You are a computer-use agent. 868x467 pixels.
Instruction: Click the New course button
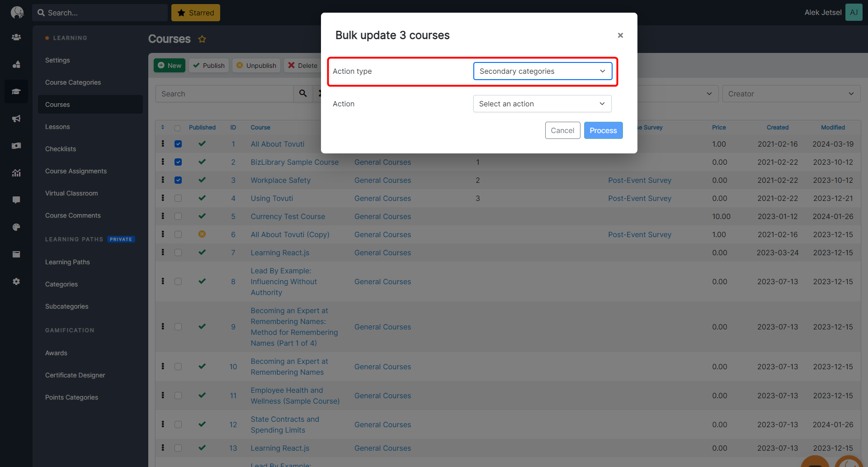coord(170,65)
